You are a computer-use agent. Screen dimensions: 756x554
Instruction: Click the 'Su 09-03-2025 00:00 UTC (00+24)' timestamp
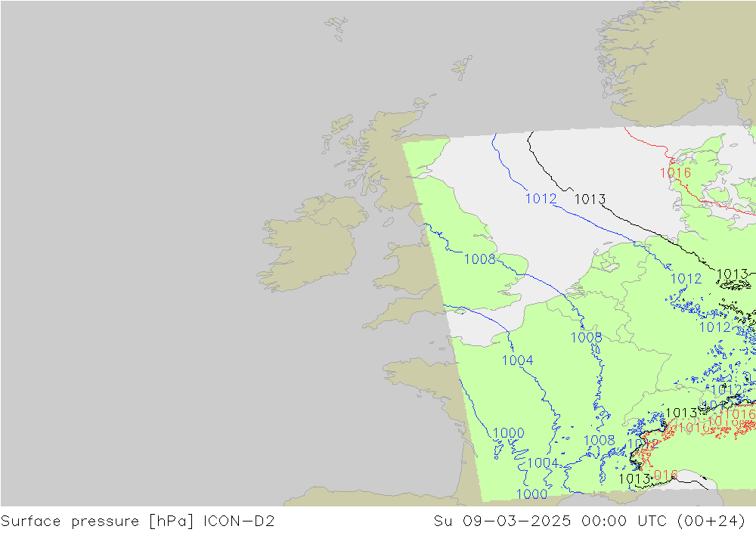(589, 522)
